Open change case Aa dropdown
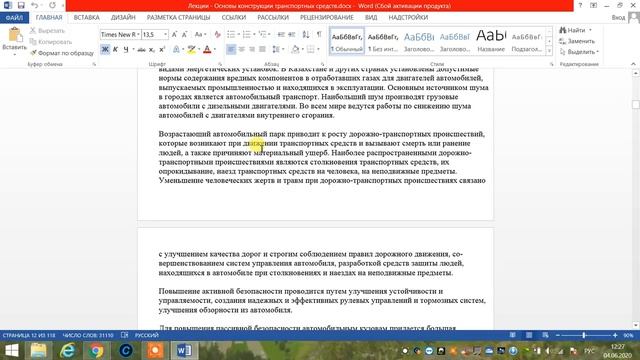 click(x=200, y=35)
